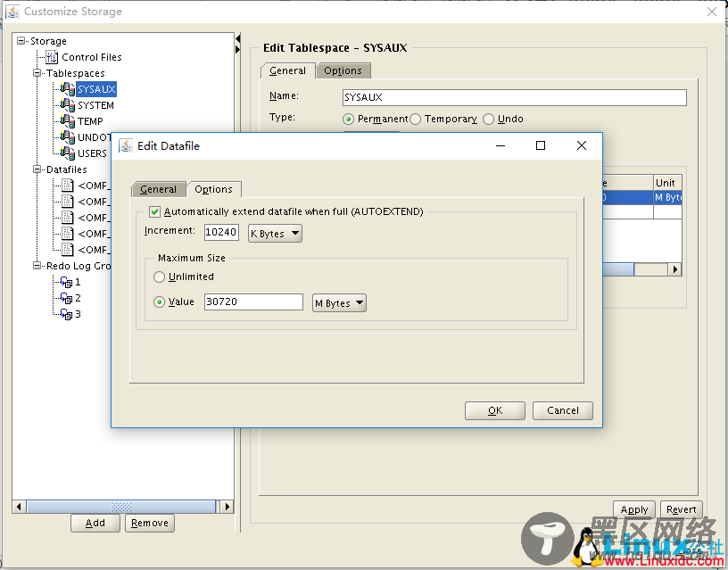Click the M Bytes cell in the datafile table
This screenshot has width=728, height=570.
(667, 198)
